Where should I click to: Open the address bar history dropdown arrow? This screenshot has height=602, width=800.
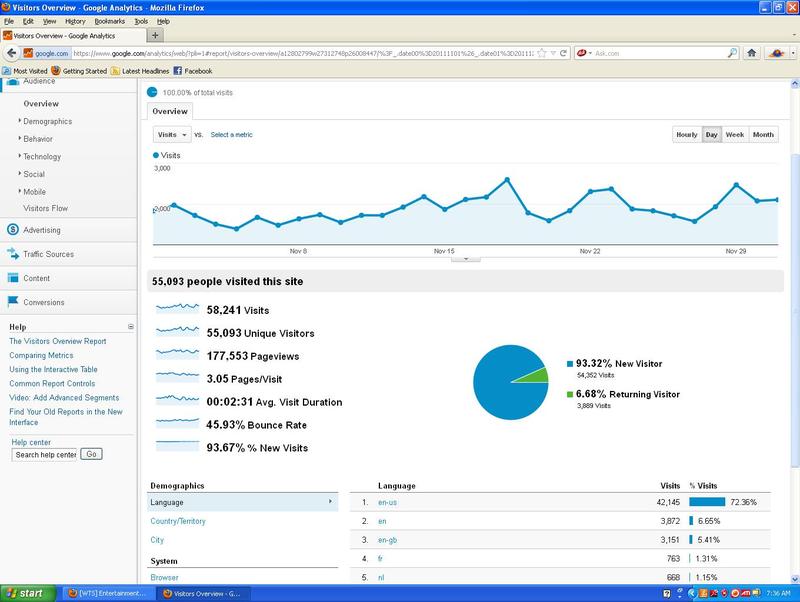(553, 53)
